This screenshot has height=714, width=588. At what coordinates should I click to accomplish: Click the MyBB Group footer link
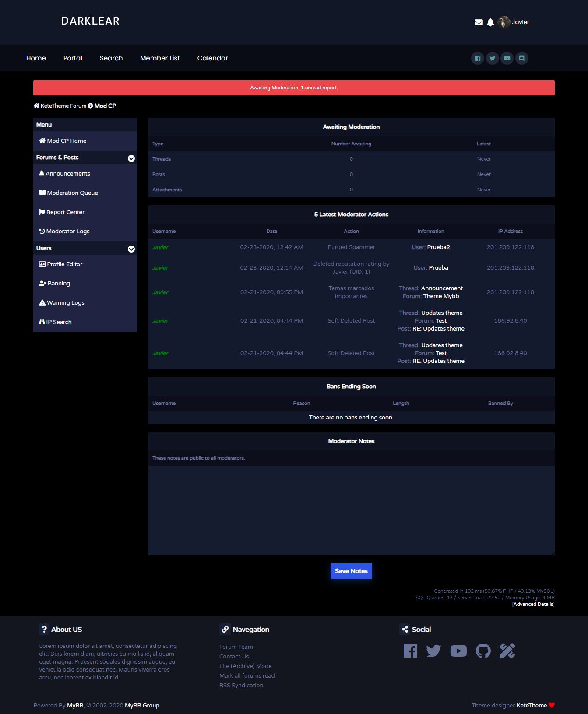click(143, 706)
